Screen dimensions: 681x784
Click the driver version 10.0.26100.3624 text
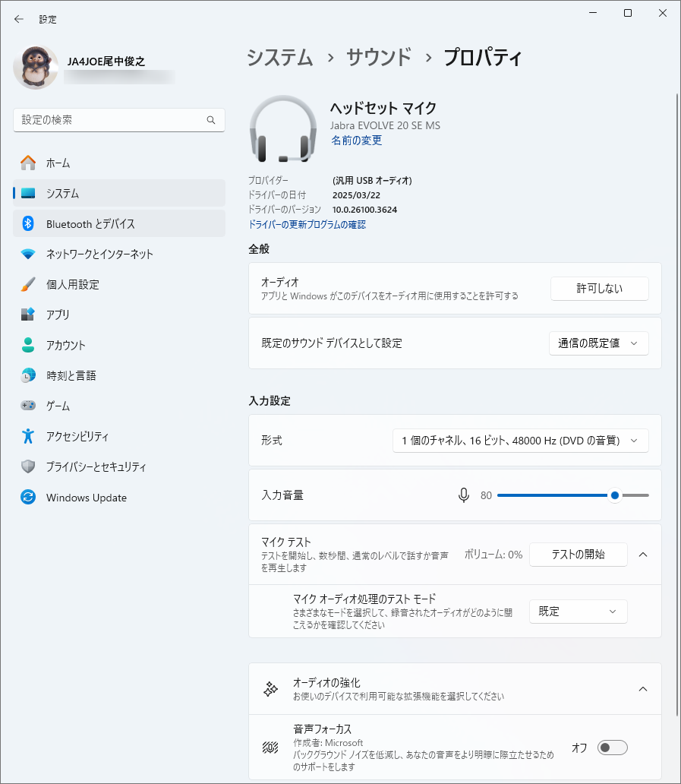pyautogui.click(x=364, y=210)
